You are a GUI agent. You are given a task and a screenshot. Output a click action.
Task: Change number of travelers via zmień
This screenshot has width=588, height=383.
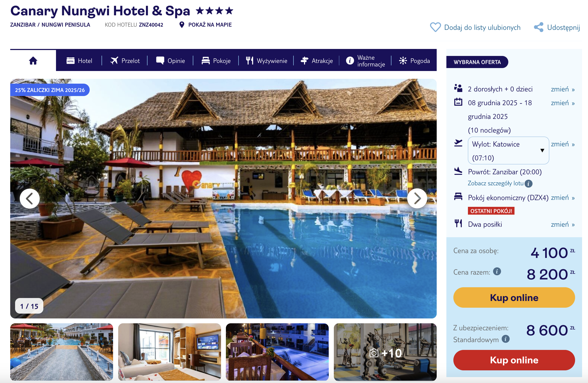(563, 89)
